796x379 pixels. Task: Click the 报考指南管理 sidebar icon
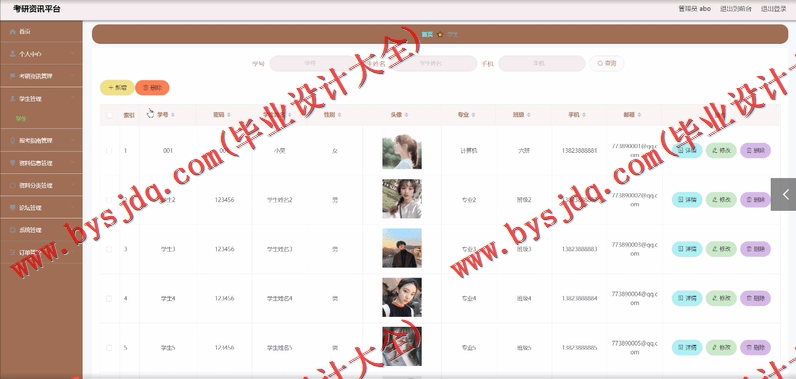tap(13, 141)
